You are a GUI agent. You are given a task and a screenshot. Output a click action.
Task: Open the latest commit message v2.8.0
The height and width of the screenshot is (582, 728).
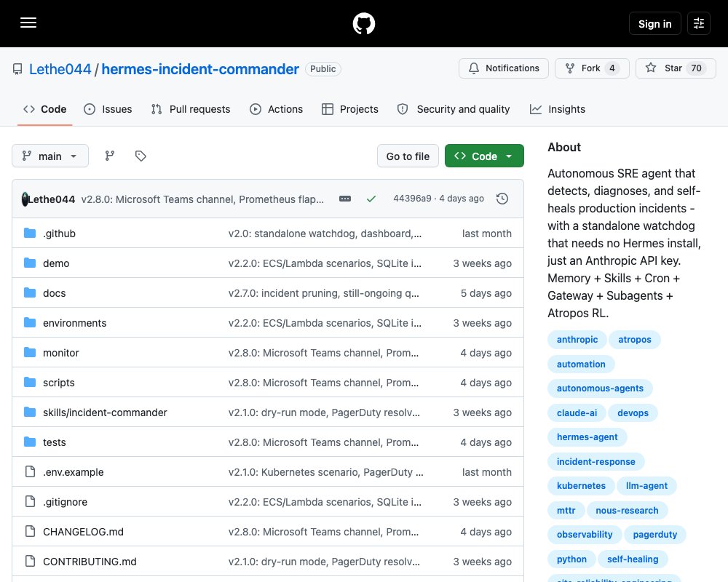coord(202,199)
